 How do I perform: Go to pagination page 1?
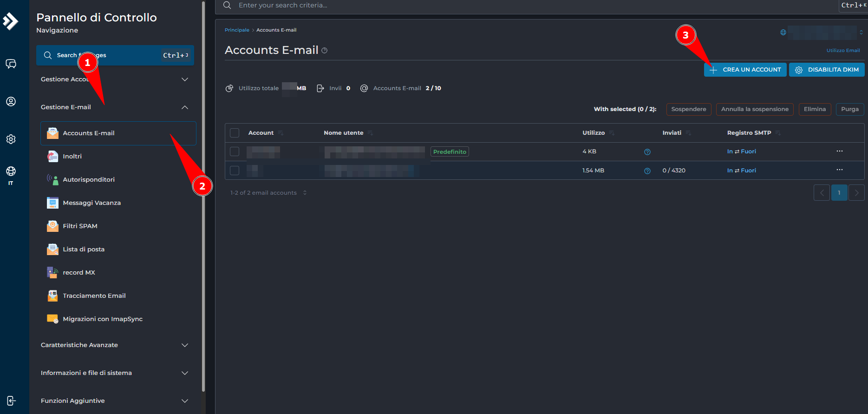pos(839,193)
